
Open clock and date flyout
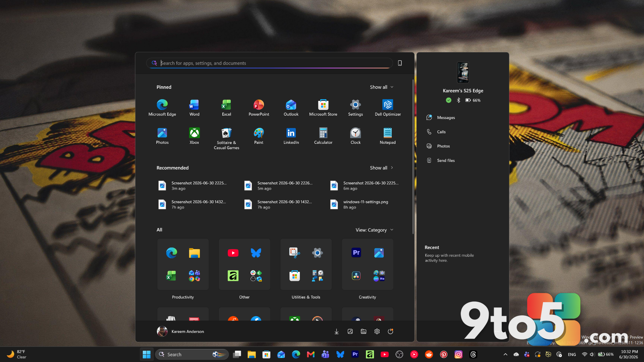click(x=629, y=354)
